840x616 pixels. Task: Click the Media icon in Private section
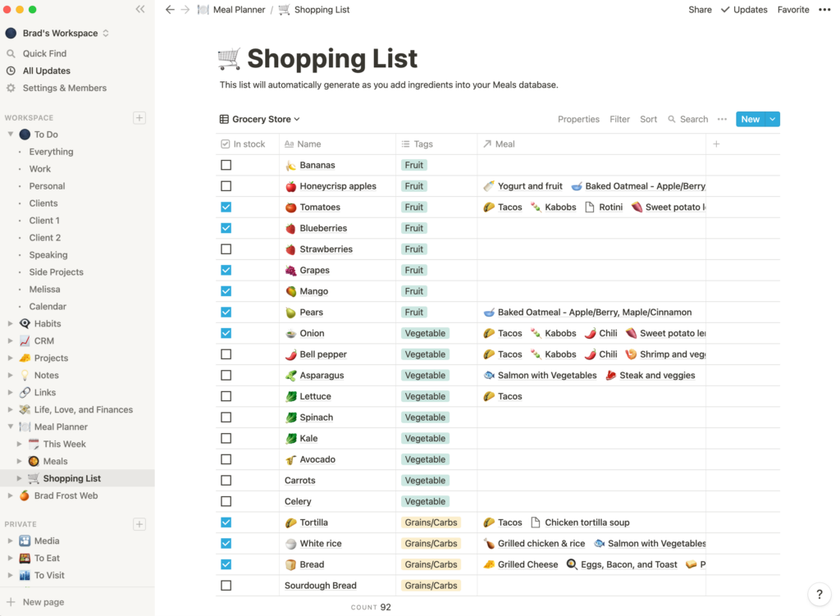pyautogui.click(x=25, y=541)
